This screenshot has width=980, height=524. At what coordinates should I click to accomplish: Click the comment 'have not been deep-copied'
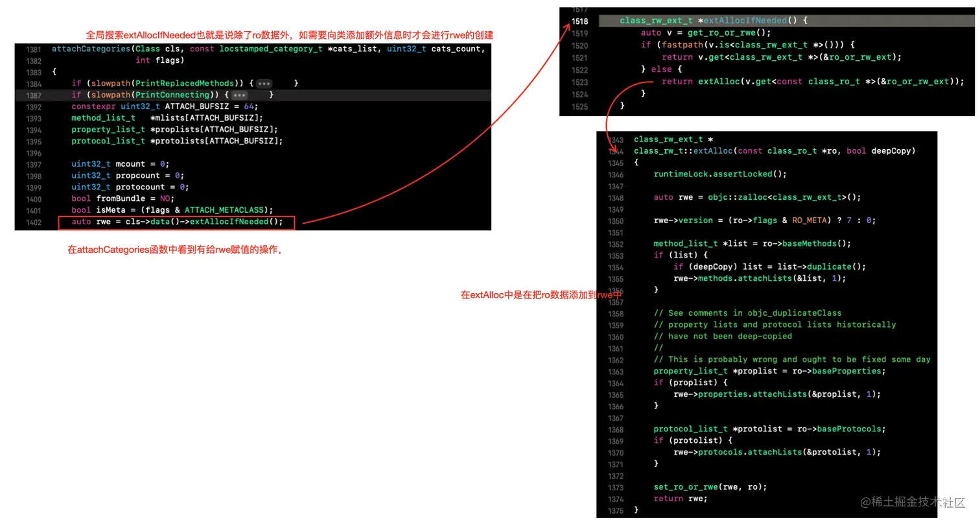tap(723, 337)
